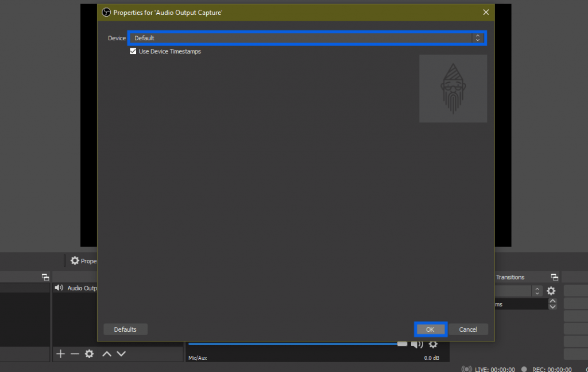
Task: Click speaker icon on Audio Output source
Action: click(59, 288)
